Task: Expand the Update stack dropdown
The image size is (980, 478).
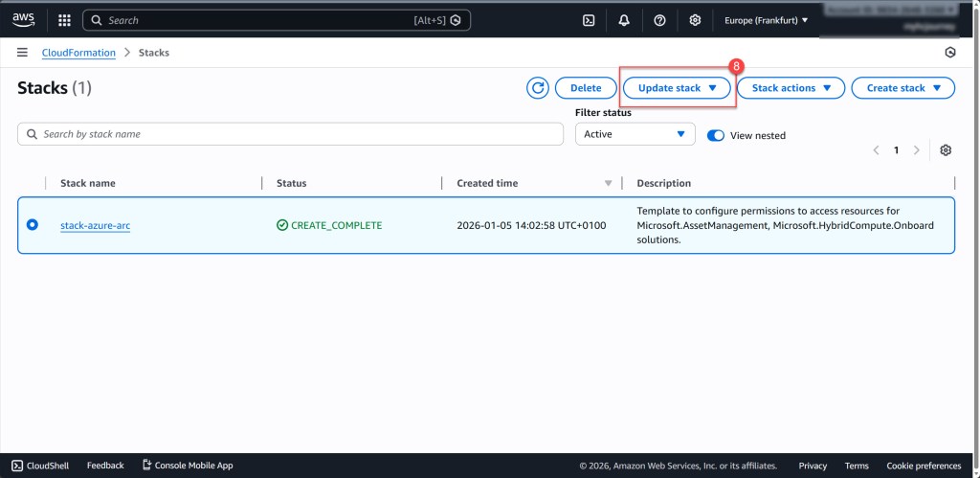Action: pyautogui.click(x=678, y=88)
